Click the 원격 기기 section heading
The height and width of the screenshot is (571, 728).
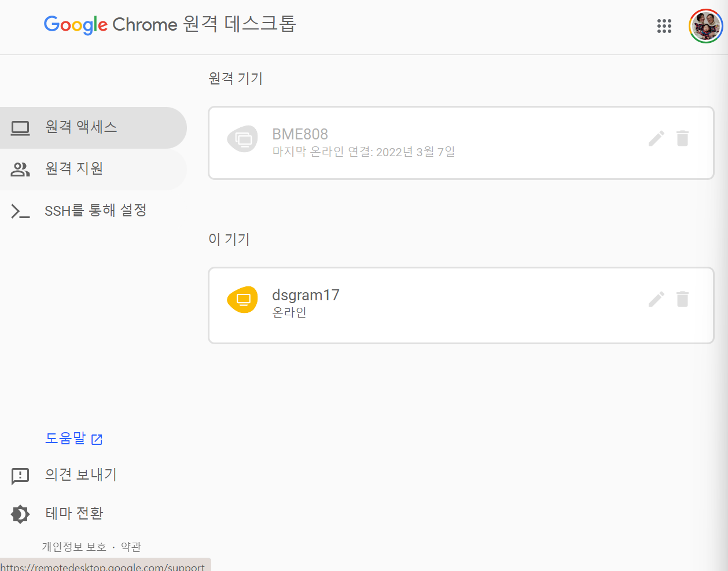(236, 78)
